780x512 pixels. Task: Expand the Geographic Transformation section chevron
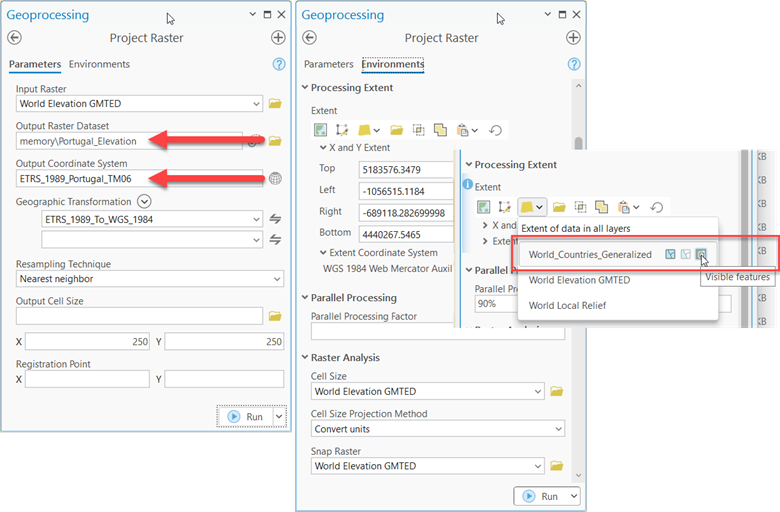(x=144, y=202)
